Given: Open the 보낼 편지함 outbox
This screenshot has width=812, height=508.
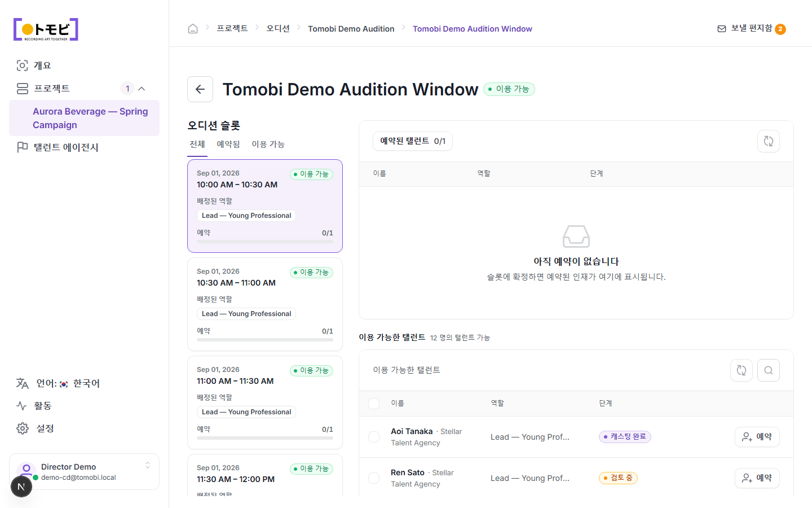Looking at the screenshot, I should coord(751,29).
